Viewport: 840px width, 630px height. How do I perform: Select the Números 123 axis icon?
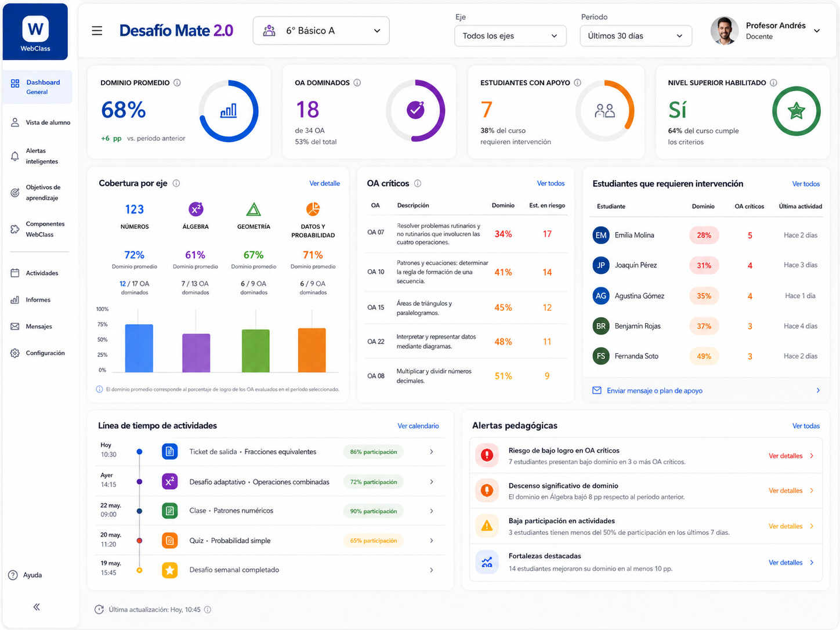[x=135, y=209]
